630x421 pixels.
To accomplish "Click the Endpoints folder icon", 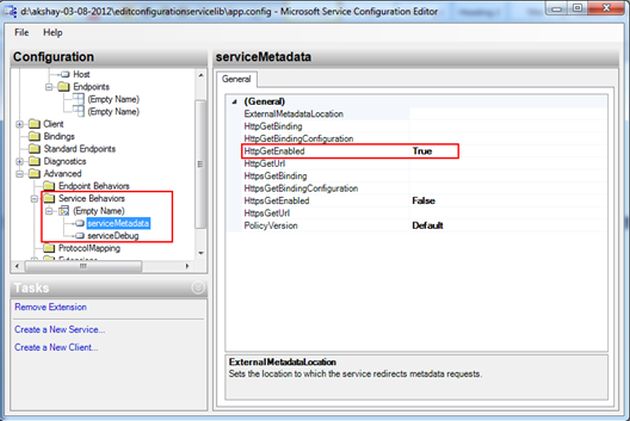I will coord(63,87).
